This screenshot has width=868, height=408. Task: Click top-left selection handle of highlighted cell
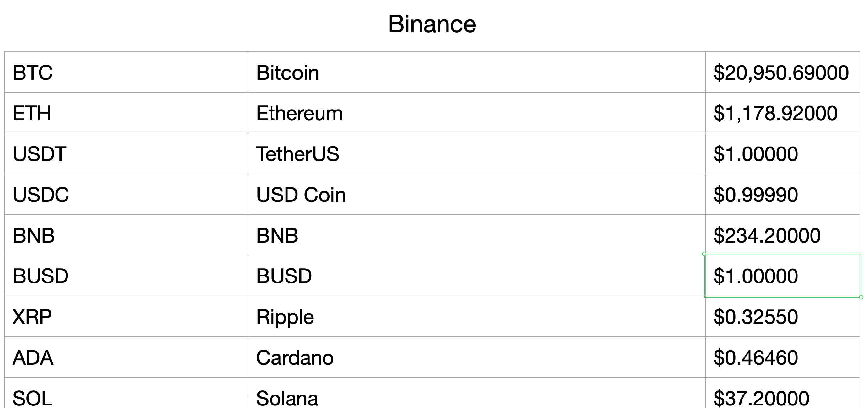(x=704, y=254)
